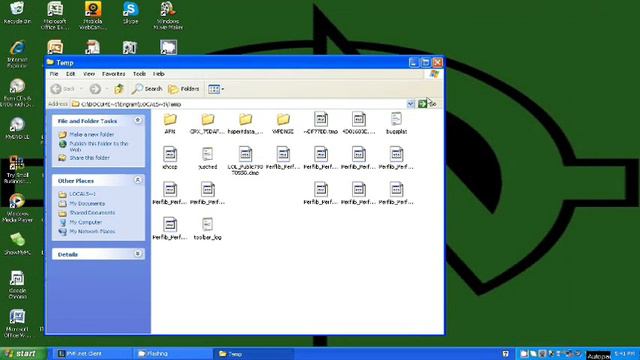Collapse the File and Folder Tasks panel

click(138, 120)
